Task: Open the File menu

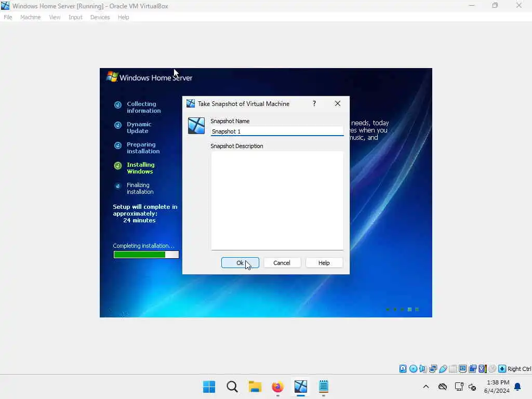Action: pos(8,17)
